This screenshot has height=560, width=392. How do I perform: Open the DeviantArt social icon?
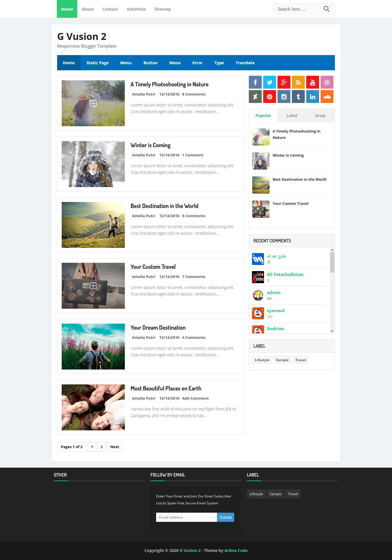pos(255,97)
